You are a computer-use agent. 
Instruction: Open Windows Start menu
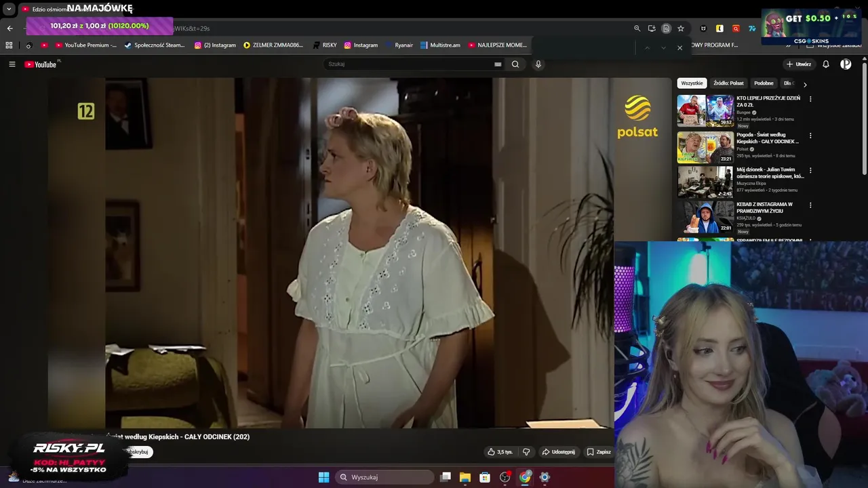[x=323, y=477]
